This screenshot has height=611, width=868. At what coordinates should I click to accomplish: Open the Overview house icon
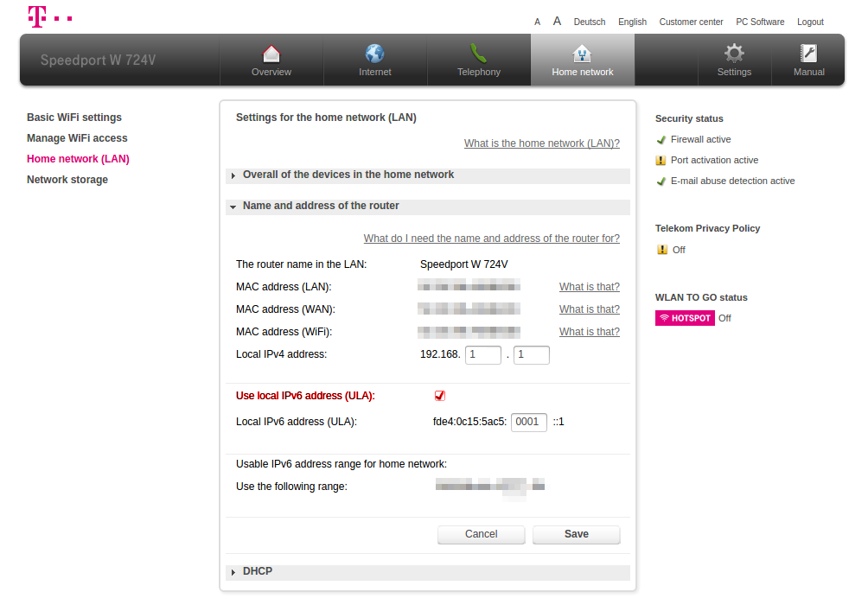click(271, 54)
